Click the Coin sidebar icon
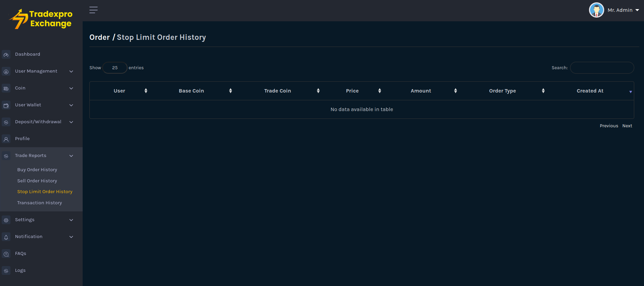The width and height of the screenshot is (644, 286). pos(6,88)
